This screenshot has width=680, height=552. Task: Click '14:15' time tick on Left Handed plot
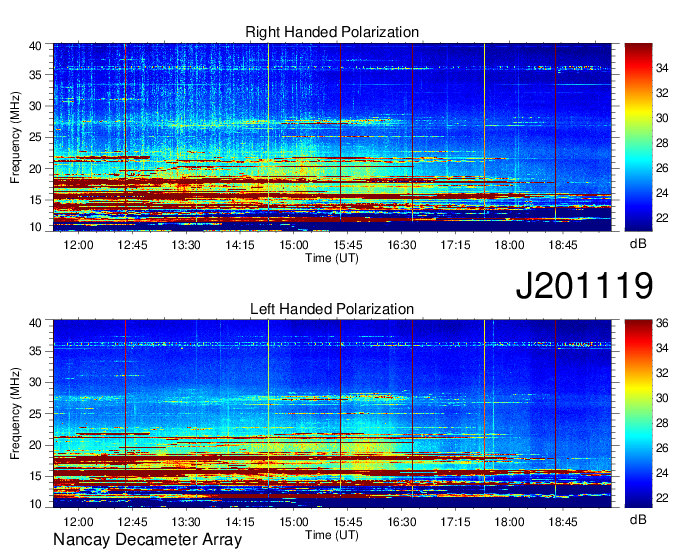tap(240, 521)
